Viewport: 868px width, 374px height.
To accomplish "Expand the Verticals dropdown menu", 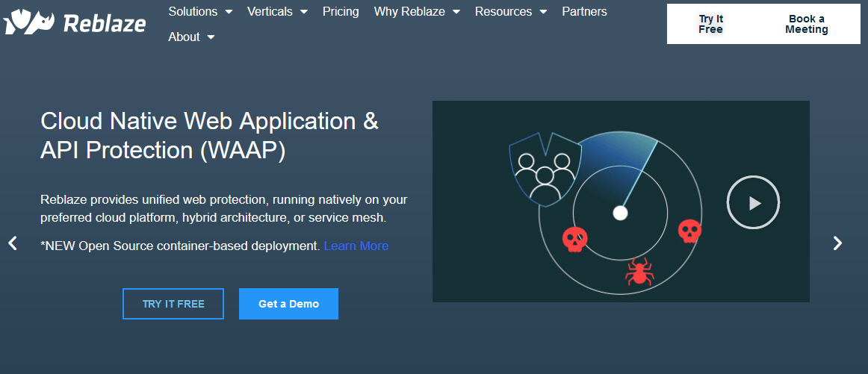I will (277, 12).
